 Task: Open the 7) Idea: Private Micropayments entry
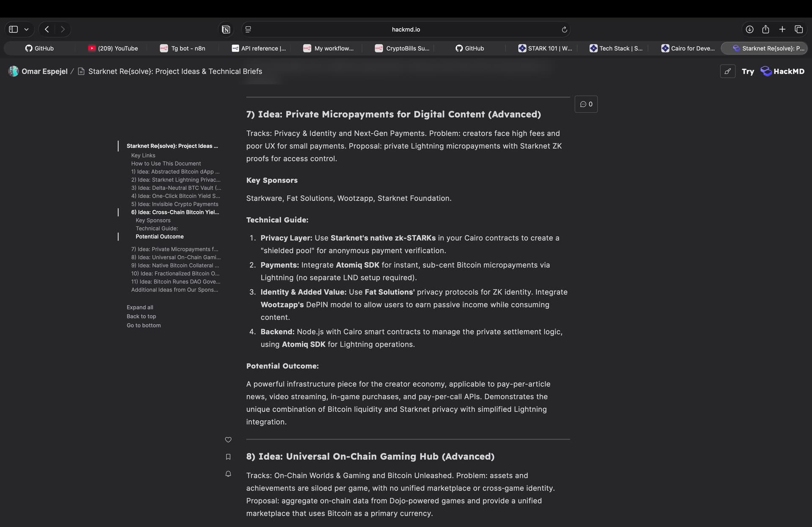click(174, 249)
